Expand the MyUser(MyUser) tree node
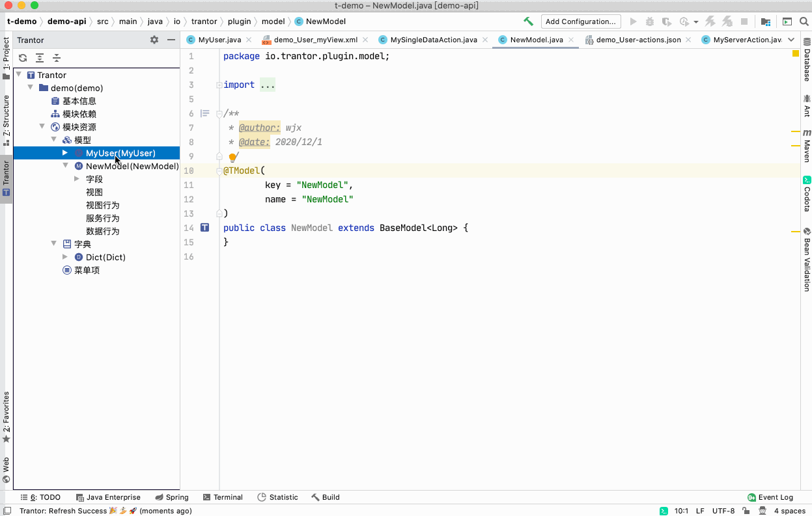 (x=64, y=153)
